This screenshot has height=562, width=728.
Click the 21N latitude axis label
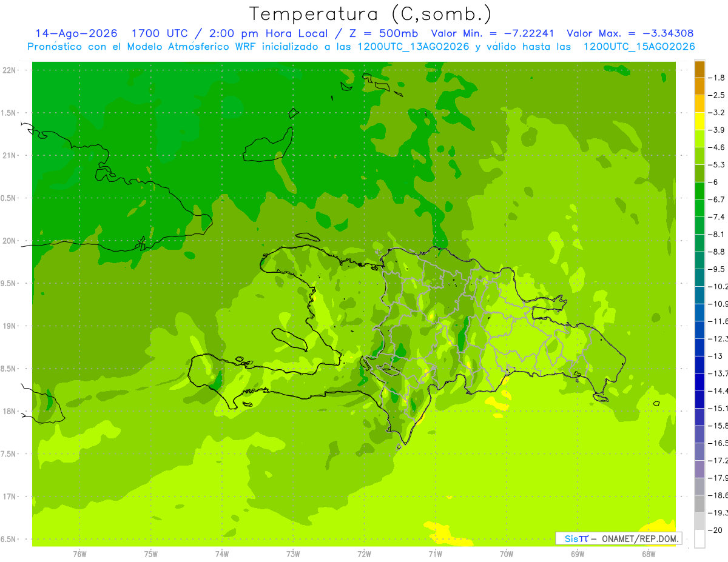point(10,155)
